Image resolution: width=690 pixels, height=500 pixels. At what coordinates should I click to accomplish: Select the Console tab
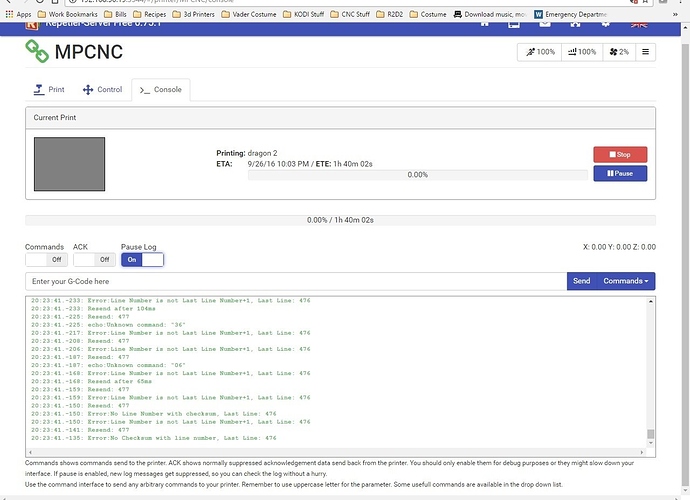161,90
